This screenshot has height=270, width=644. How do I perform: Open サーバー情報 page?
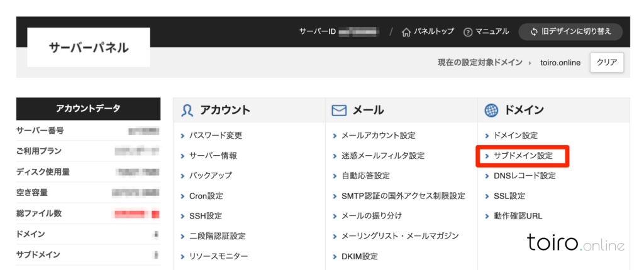coord(213,156)
